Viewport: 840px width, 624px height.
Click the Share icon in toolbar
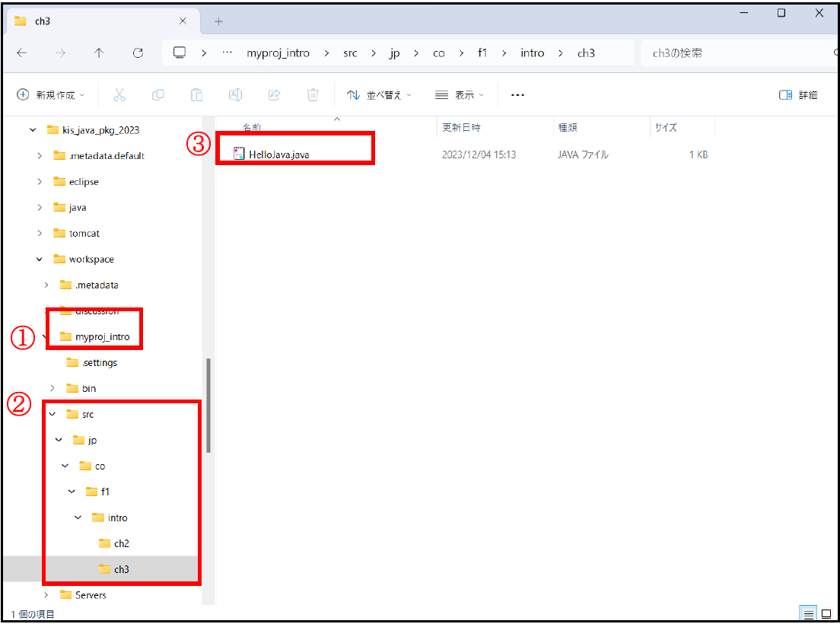275,95
